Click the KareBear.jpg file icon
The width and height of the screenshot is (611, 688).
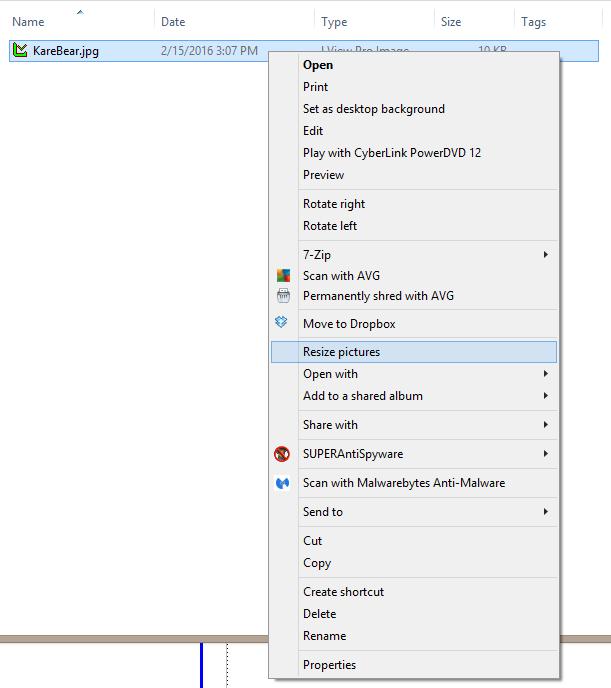(x=20, y=50)
